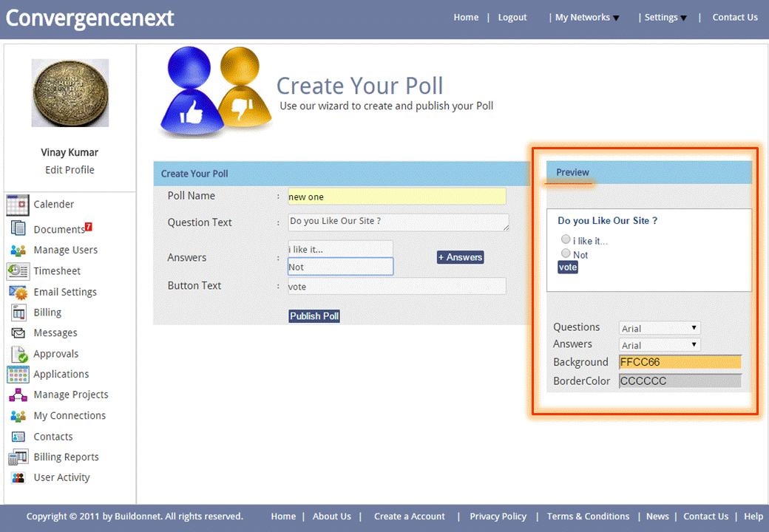Click the Approvals icon
The height and width of the screenshot is (532, 769).
point(18,354)
